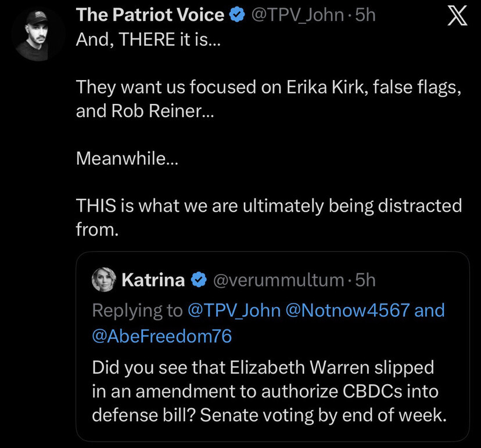
Task: Open Katrina's small profile picture
Action: pos(104,280)
